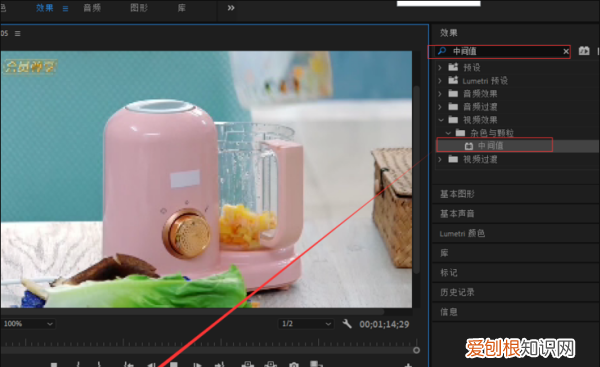Image resolution: width=600 pixels, height=367 pixels.
Task: Clear the effects search with the X
Action: tap(566, 51)
